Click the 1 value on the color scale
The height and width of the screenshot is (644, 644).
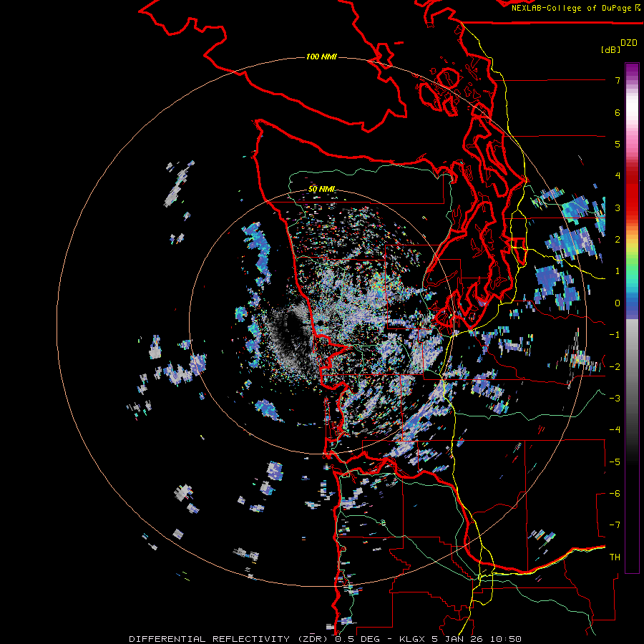618,271
